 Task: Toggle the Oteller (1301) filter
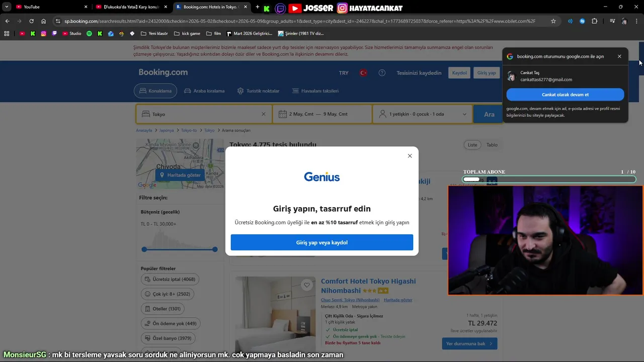[163, 309]
